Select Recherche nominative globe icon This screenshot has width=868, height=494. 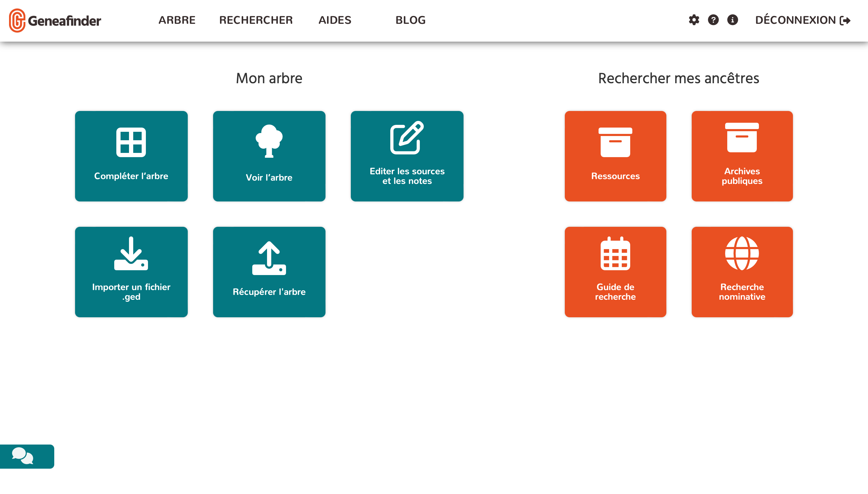tap(742, 254)
